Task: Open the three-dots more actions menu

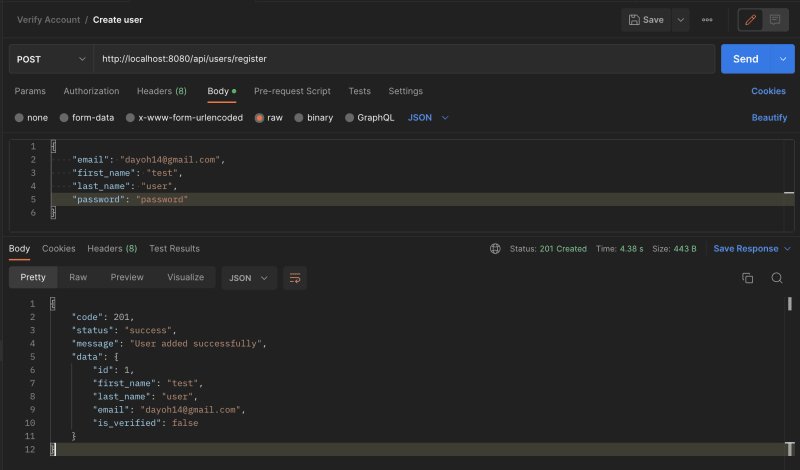Action: click(707, 20)
